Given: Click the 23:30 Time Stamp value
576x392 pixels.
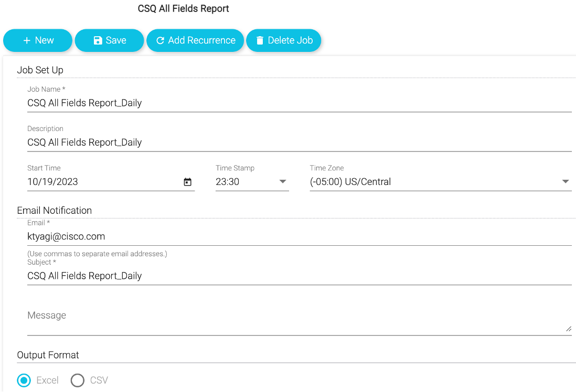Looking at the screenshot, I should click(x=228, y=182).
